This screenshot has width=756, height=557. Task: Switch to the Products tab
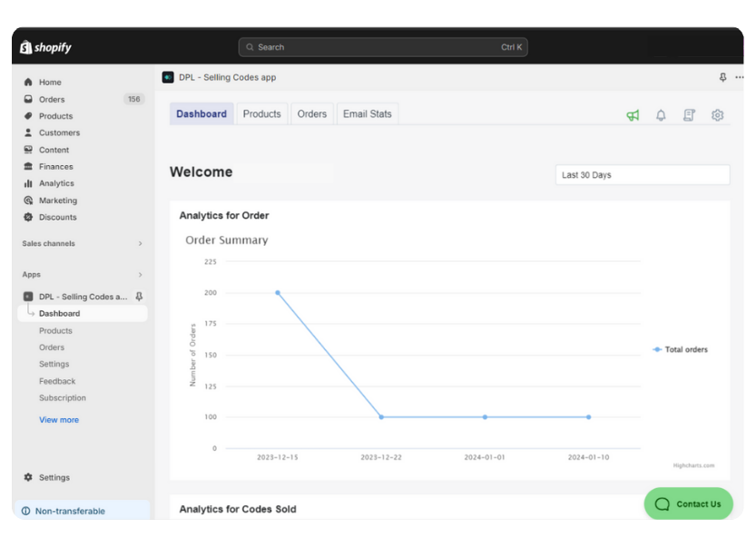click(261, 114)
